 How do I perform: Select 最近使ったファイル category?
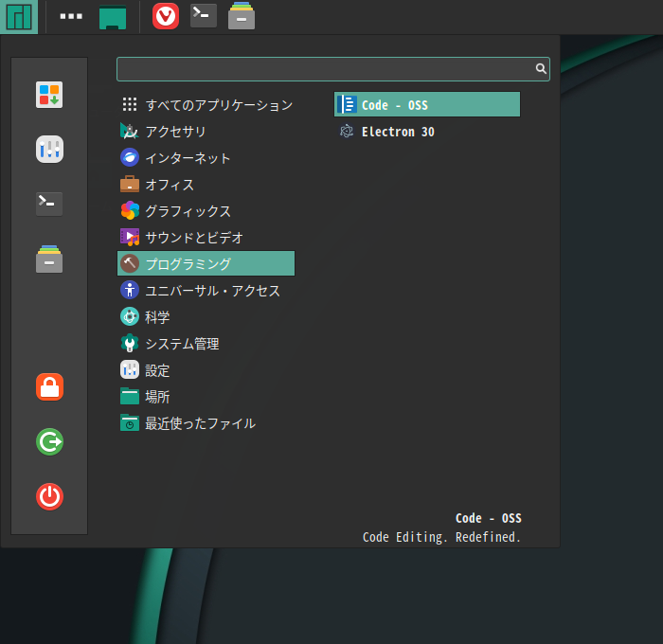[x=206, y=422]
